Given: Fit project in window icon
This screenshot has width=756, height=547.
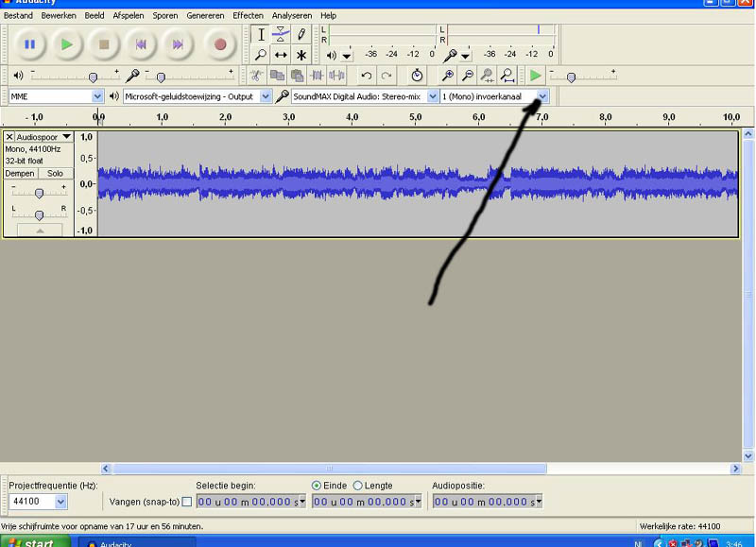Looking at the screenshot, I should [x=507, y=76].
